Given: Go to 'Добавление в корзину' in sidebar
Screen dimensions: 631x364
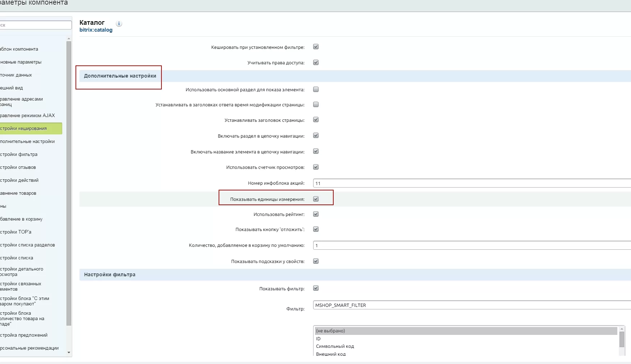Looking at the screenshot, I should tap(21, 219).
